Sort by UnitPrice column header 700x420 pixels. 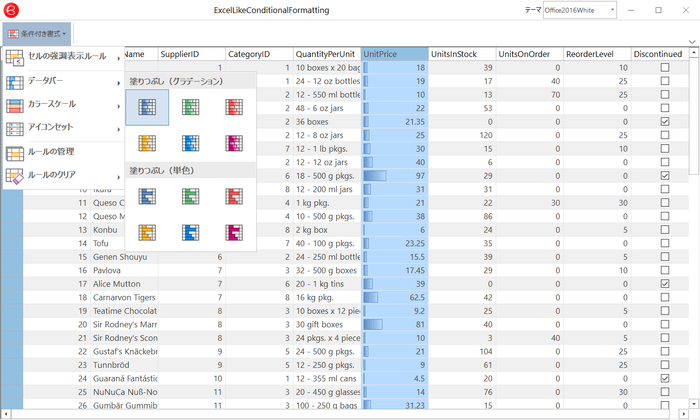(394, 54)
